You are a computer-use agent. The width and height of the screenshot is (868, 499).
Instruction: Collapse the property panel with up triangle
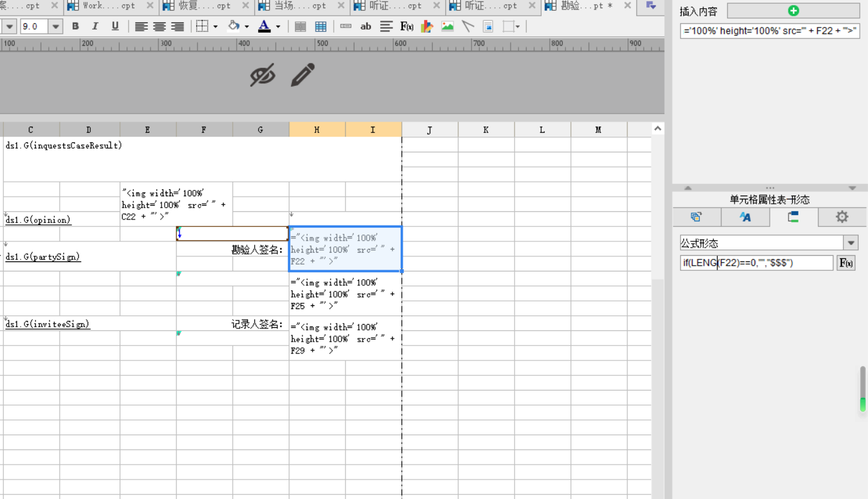click(x=688, y=188)
